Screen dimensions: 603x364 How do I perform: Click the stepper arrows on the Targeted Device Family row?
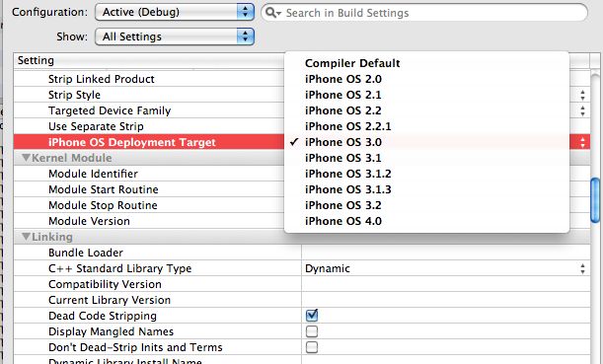click(x=582, y=110)
